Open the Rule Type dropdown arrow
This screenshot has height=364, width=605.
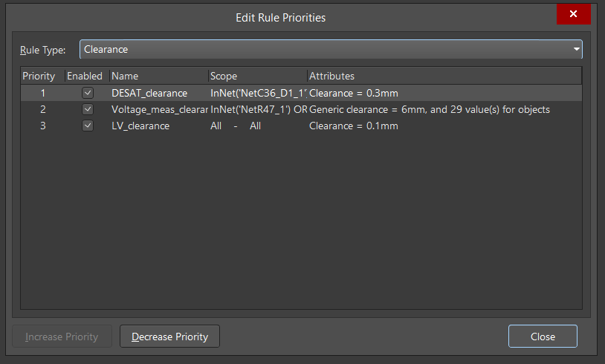point(576,50)
